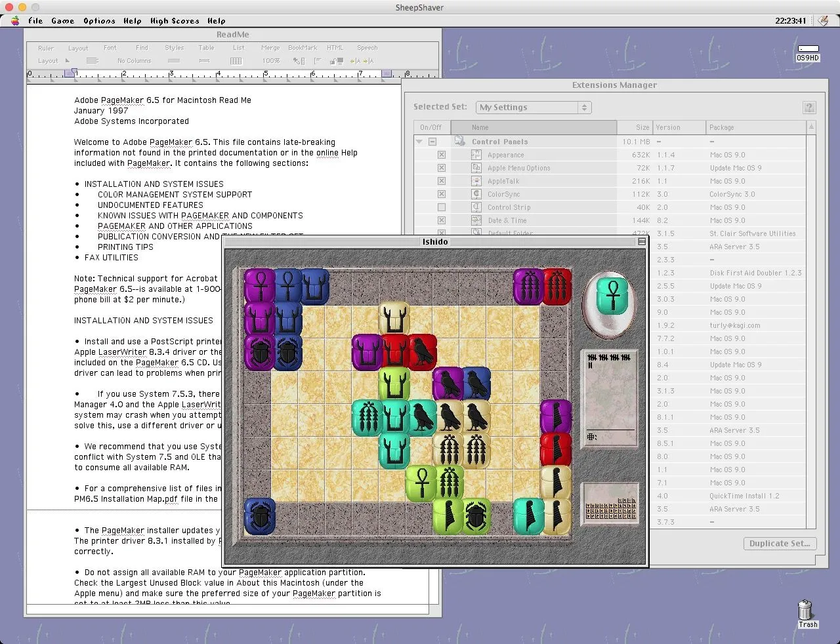This screenshot has width=840, height=644.
Task: Open the OS9HD disk icon
Action: click(x=808, y=52)
